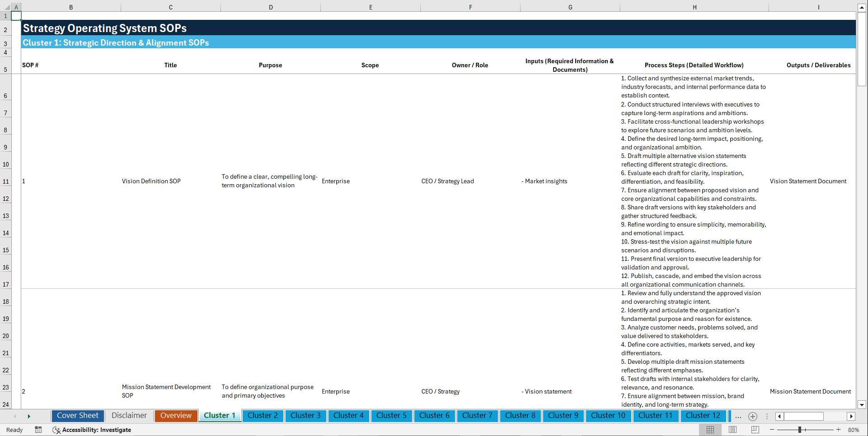Go to the Cluster 8 sheet
The image size is (868, 436).
pyautogui.click(x=520, y=416)
